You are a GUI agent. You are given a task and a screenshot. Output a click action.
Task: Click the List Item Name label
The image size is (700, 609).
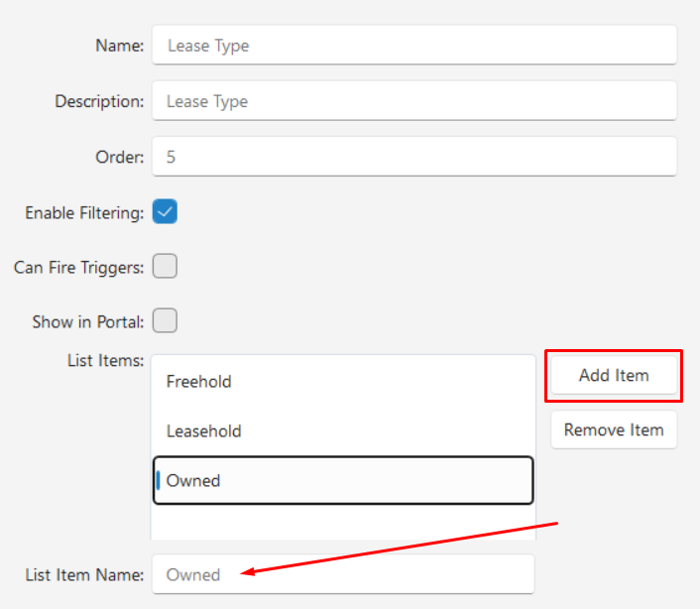pyautogui.click(x=84, y=575)
